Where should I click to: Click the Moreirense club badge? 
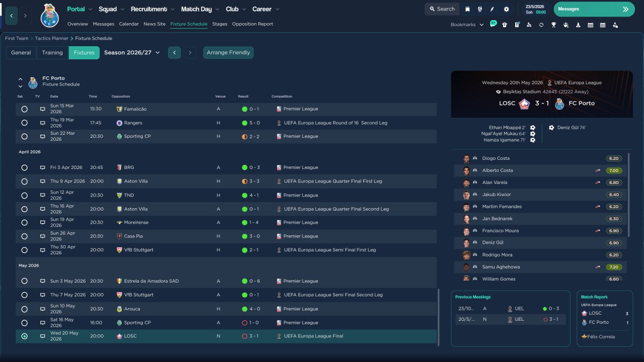click(119, 223)
